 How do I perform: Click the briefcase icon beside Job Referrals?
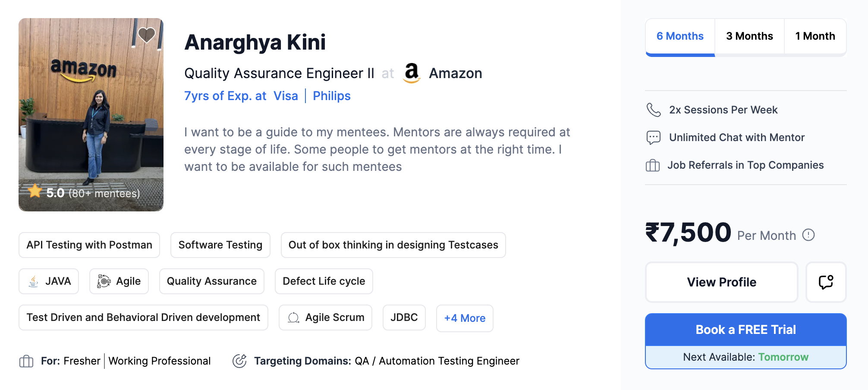[653, 165]
